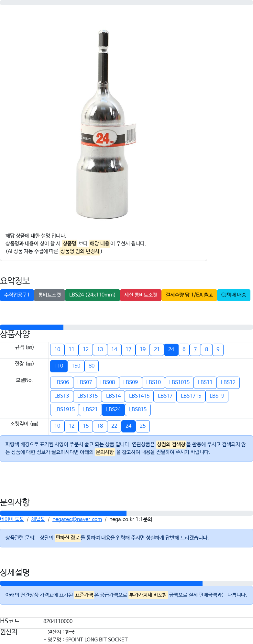Image resolution: width=253 pixels, height=644 pixels.
Task: Click the negatec@naver.com email link
Action: (77, 519)
